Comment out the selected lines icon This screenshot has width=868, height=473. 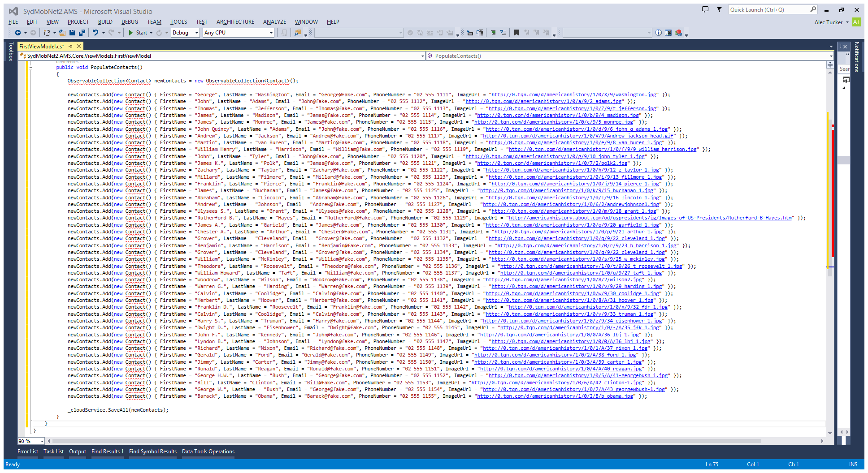[493, 33]
